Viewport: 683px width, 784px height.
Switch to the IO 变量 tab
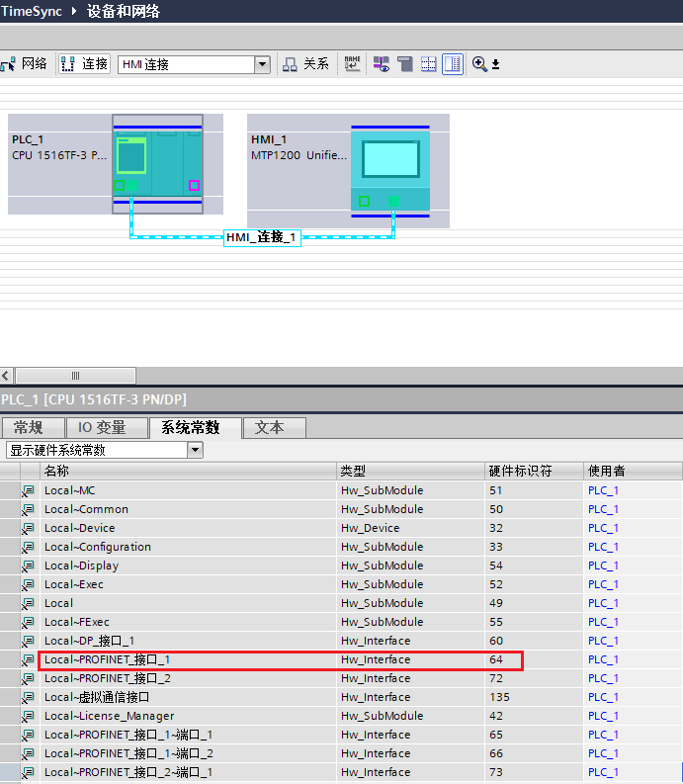107,427
